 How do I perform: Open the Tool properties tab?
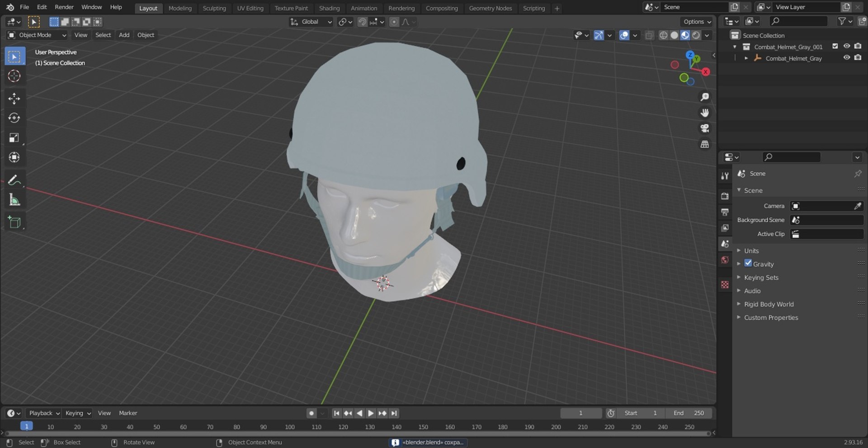click(x=725, y=176)
